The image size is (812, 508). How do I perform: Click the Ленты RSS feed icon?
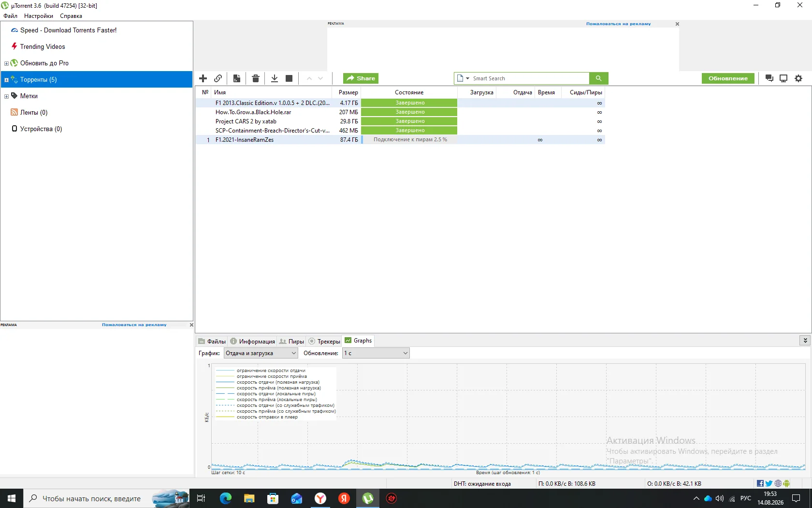[14, 112]
